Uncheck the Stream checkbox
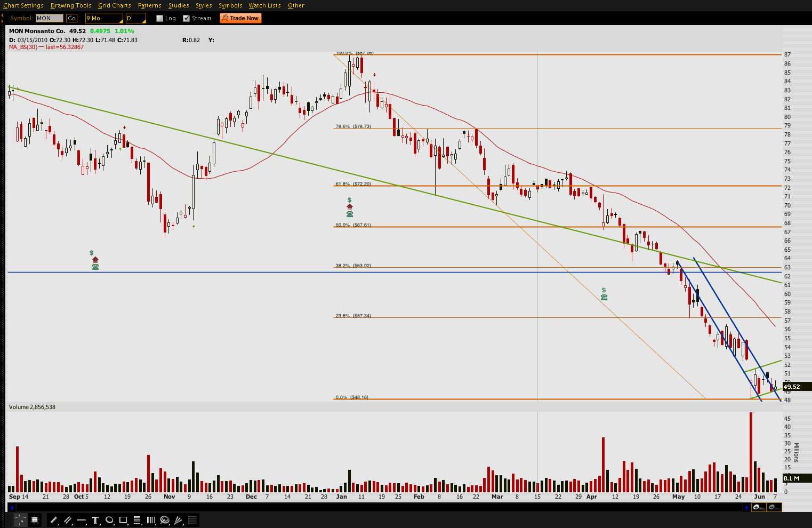812x528 pixels. tap(186, 18)
